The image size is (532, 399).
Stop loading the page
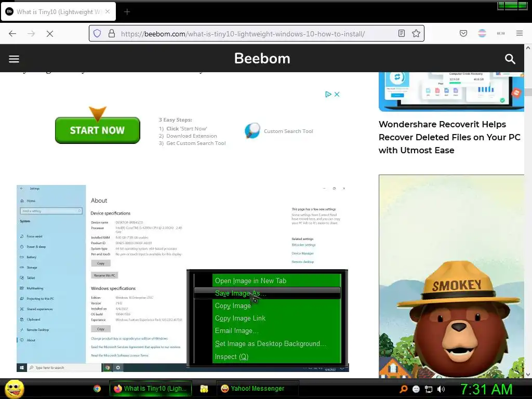49,34
